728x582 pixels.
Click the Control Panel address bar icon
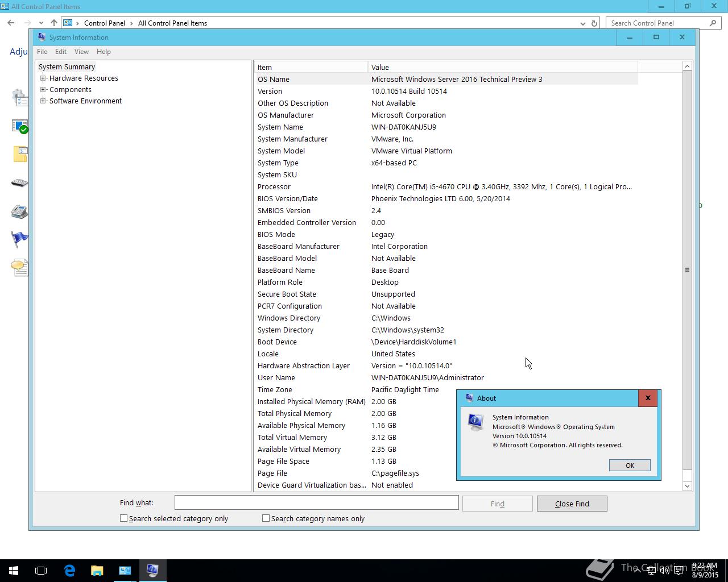68,23
